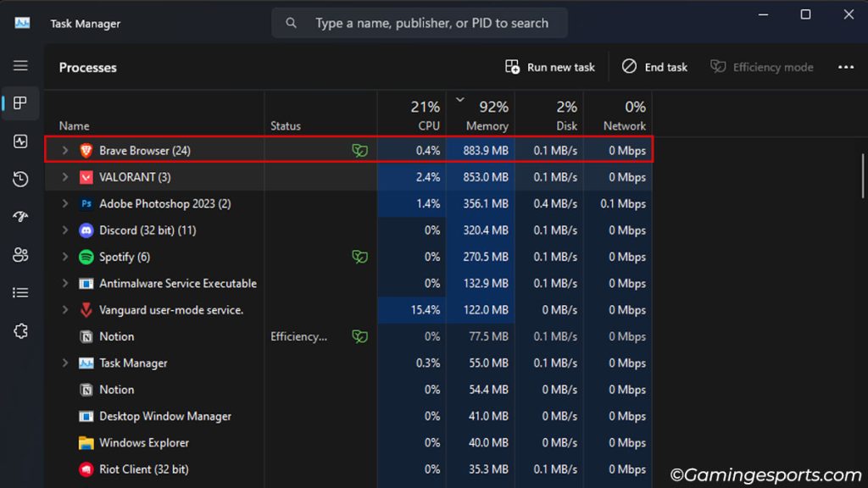Open the App history sidebar icon
The height and width of the screenshot is (488, 868).
(x=20, y=179)
